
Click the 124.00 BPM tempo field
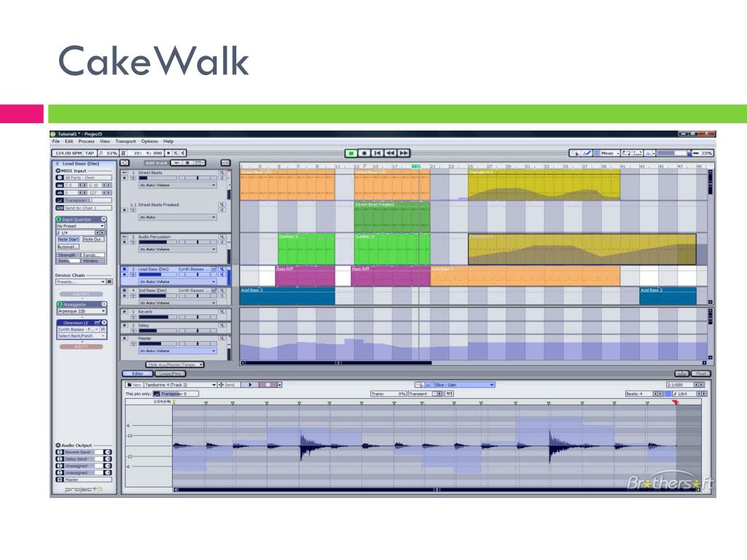[x=68, y=153]
